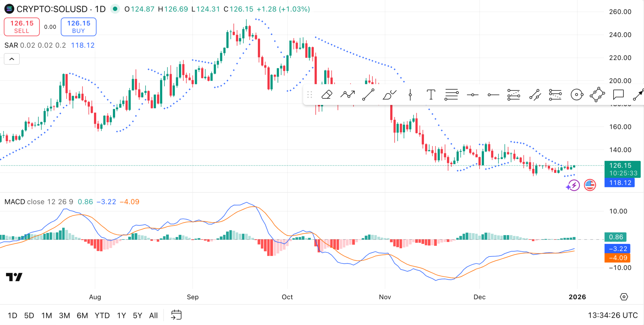This screenshot has height=325, width=644.
Task: Click the SELL 126.15 button
Action: click(22, 27)
